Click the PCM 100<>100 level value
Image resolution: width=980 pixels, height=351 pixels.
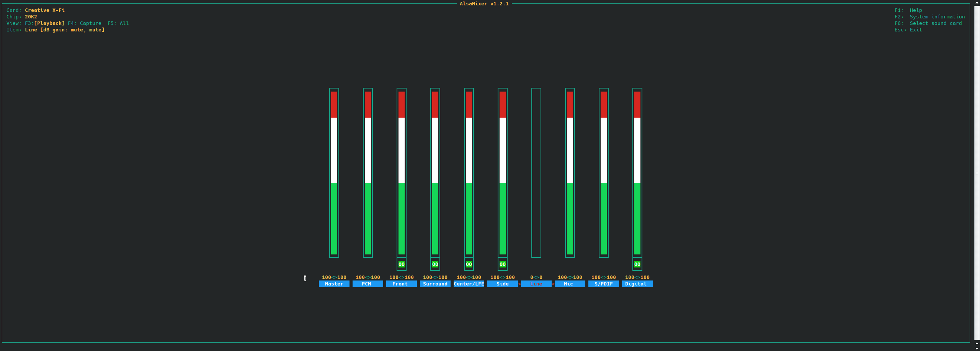pyautogui.click(x=367, y=277)
